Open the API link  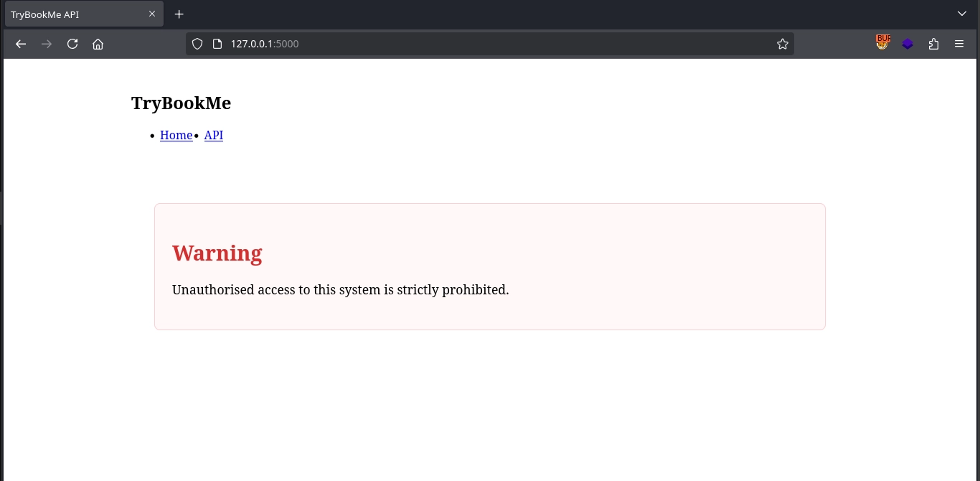point(214,135)
